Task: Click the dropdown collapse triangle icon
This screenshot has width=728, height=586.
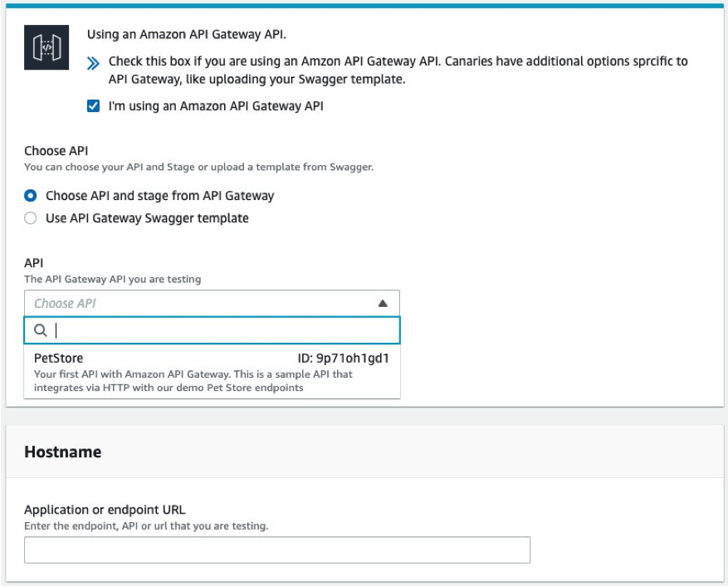Action: pos(381,302)
